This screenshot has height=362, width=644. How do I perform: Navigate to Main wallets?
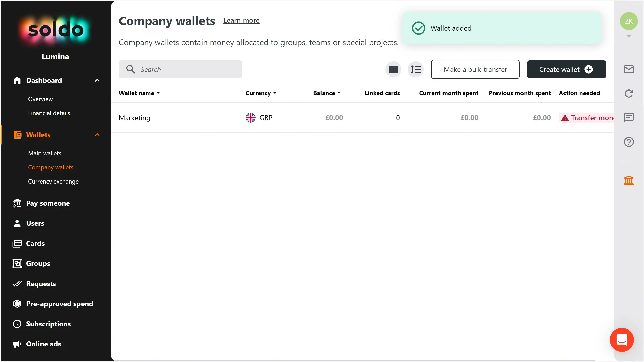pyautogui.click(x=45, y=153)
